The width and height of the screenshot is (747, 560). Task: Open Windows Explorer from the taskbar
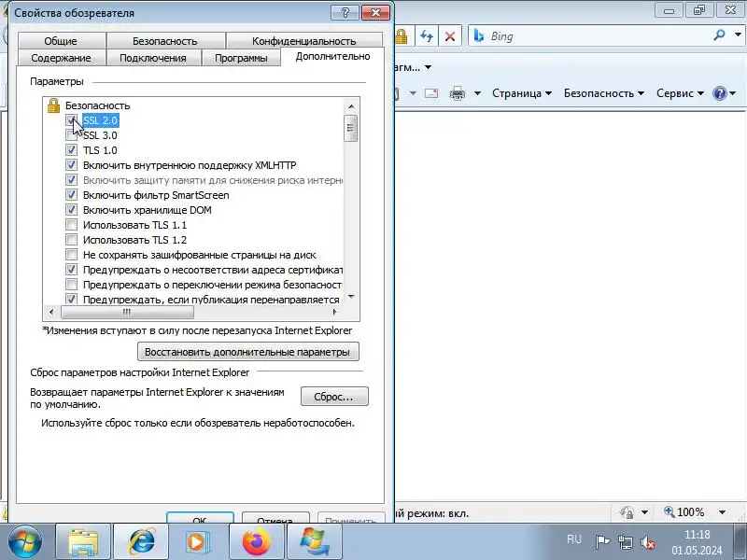point(83,541)
